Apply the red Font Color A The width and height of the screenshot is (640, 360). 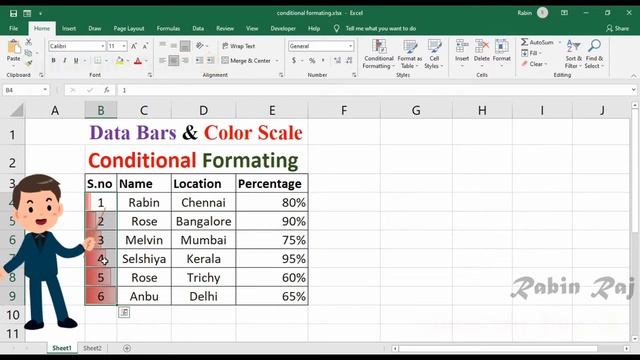pyautogui.click(x=138, y=61)
